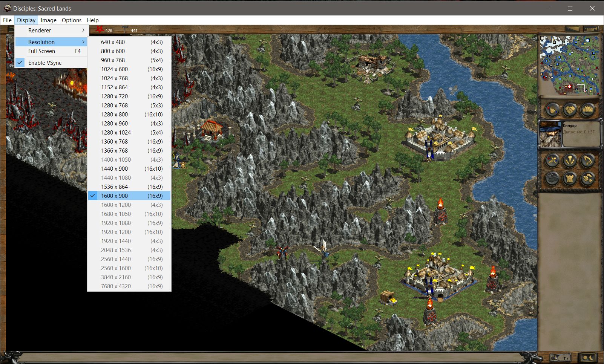Click the greyed 7680 x 4320 entry
This screenshot has height=364, width=604.
[x=129, y=286]
